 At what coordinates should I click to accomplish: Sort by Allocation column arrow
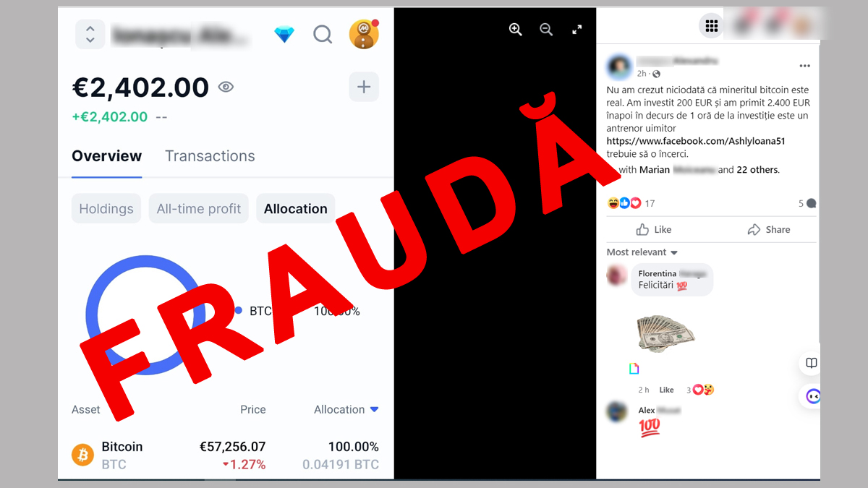pos(375,409)
